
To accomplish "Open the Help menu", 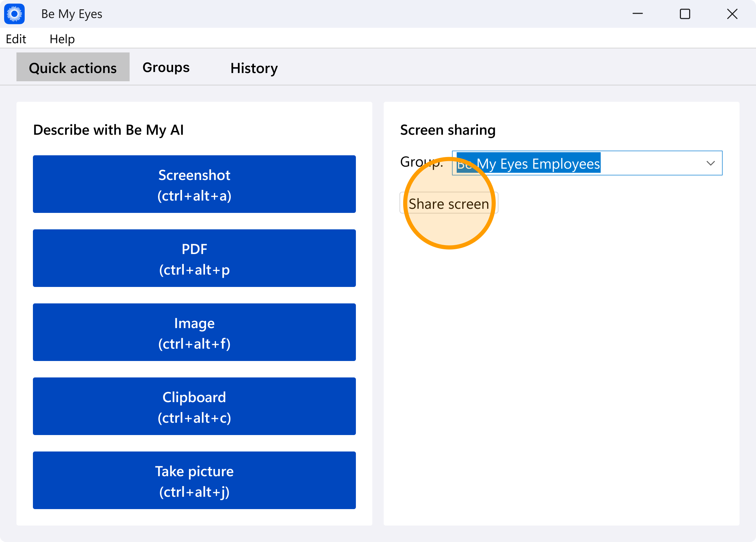I will [x=62, y=39].
